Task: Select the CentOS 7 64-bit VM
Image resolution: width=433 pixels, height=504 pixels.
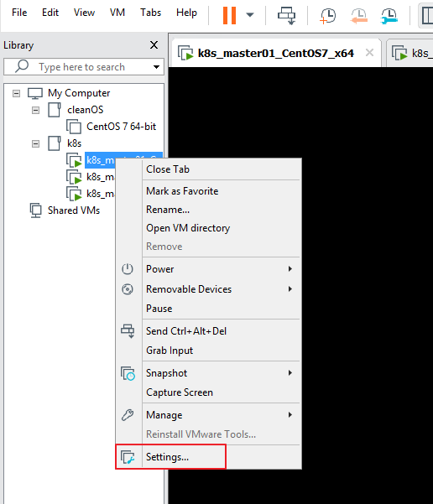Action: [x=122, y=127]
